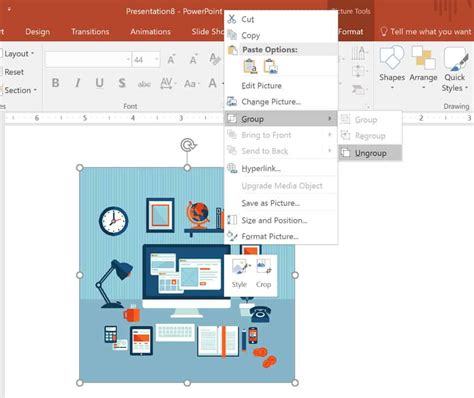This screenshot has width=474, height=398.
Task: Open the font name combo box
Action: coord(88,60)
